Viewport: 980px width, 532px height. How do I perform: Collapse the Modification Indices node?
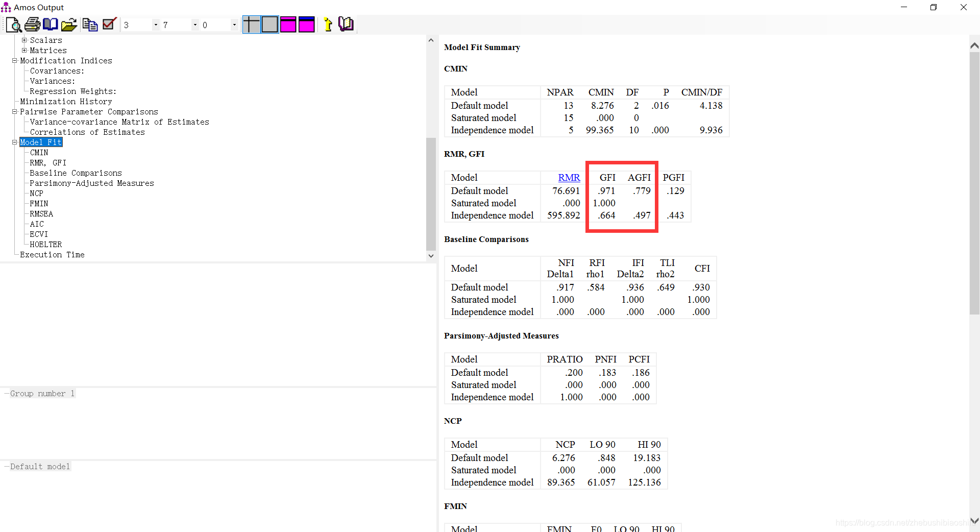tap(14, 60)
